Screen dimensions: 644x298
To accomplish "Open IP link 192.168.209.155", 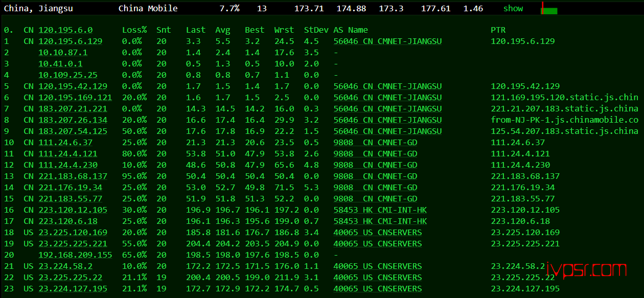I will [x=75, y=255].
